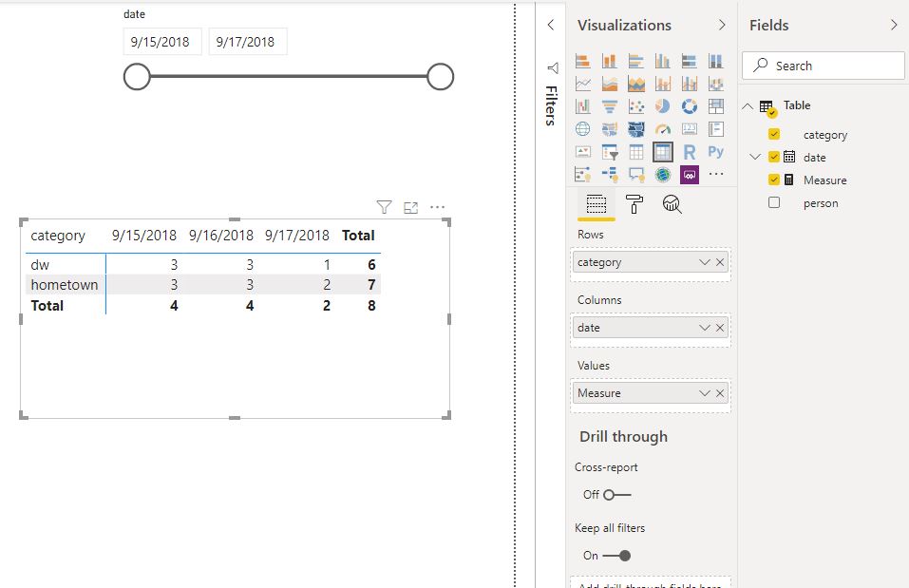Viewport: 909px width, 588px height.
Task: Select the Q&A visual
Action: [x=636, y=174]
